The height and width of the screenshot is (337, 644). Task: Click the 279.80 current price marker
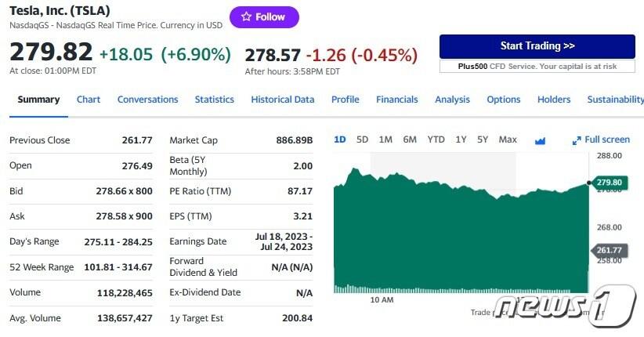[609, 182]
